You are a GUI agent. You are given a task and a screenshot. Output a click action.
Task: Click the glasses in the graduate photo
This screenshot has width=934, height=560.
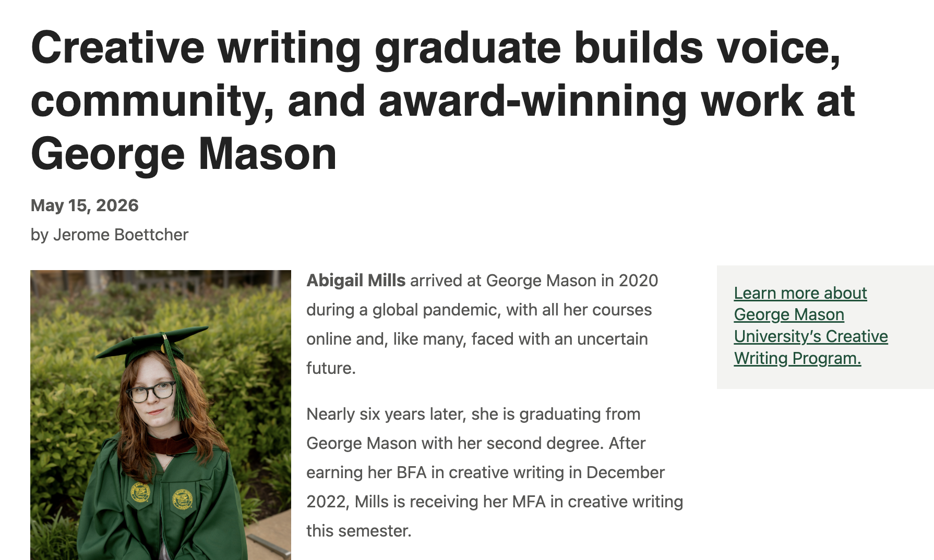tap(152, 392)
